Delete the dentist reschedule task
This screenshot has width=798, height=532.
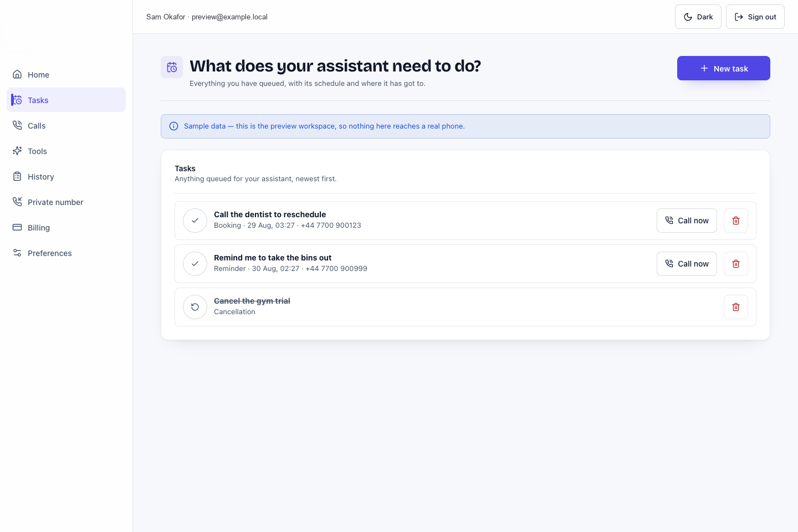coord(736,221)
